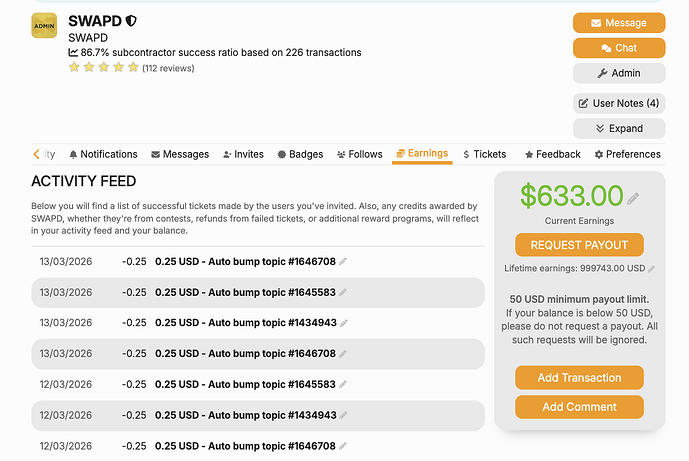Click the Add Transaction button

click(579, 377)
